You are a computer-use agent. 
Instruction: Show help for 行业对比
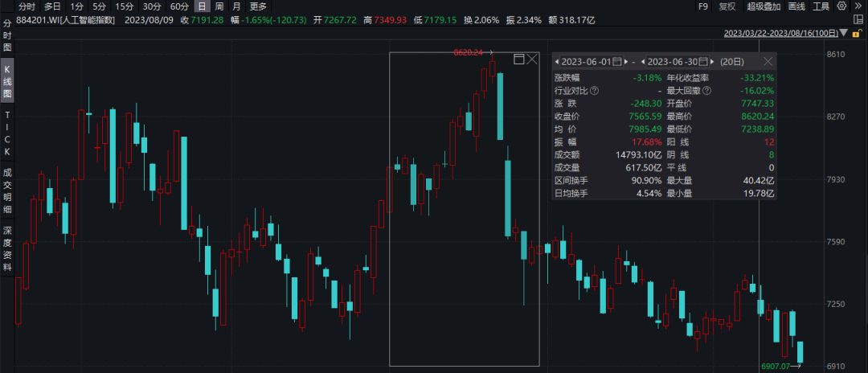(594, 90)
